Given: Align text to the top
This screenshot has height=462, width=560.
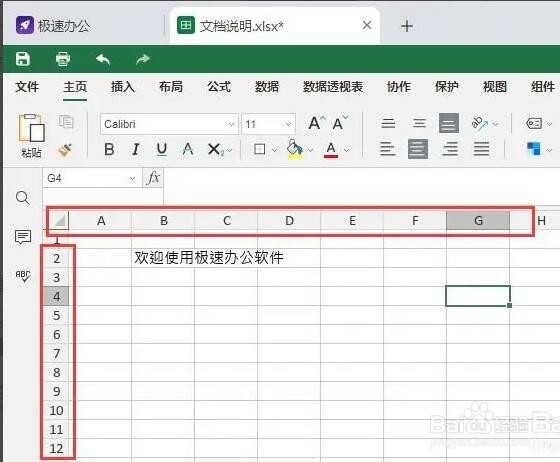Looking at the screenshot, I should pyautogui.click(x=388, y=123).
